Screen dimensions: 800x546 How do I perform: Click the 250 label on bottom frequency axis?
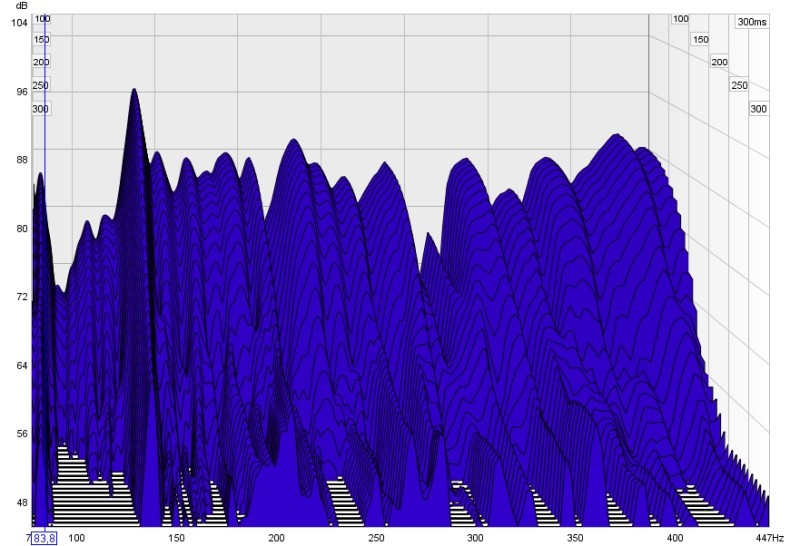pyautogui.click(x=376, y=538)
